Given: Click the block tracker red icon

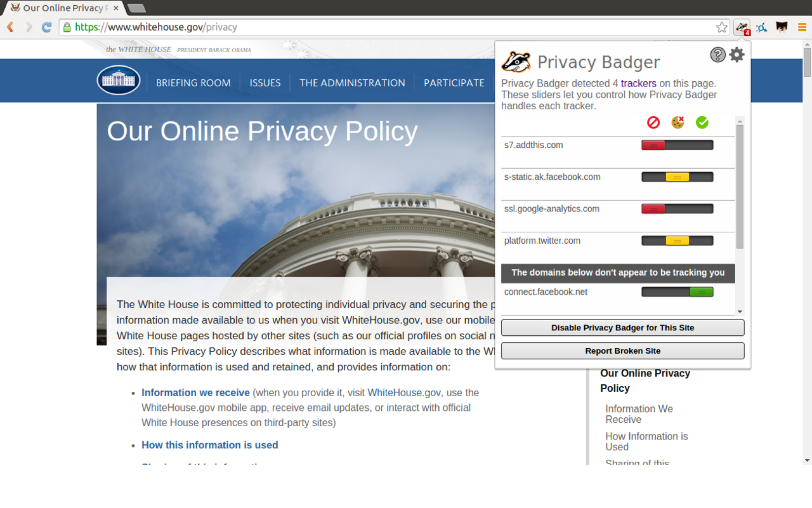Looking at the screenshot, I should coord(652,122).
